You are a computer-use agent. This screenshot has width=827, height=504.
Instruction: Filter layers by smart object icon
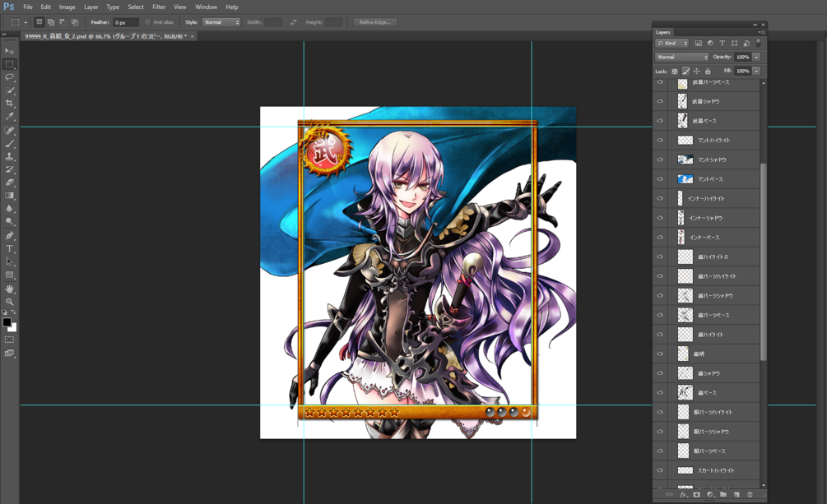746,44
